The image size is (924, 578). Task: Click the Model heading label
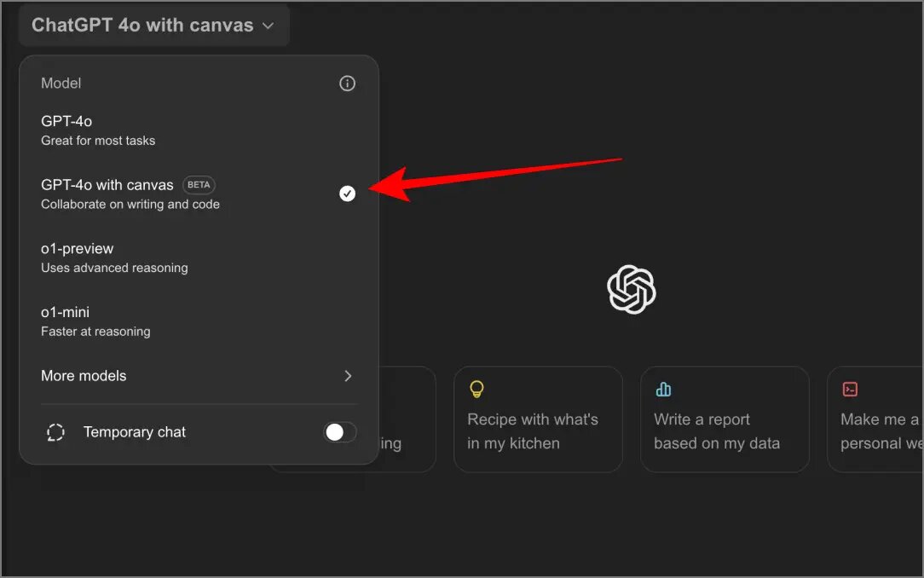click(61, 83)
